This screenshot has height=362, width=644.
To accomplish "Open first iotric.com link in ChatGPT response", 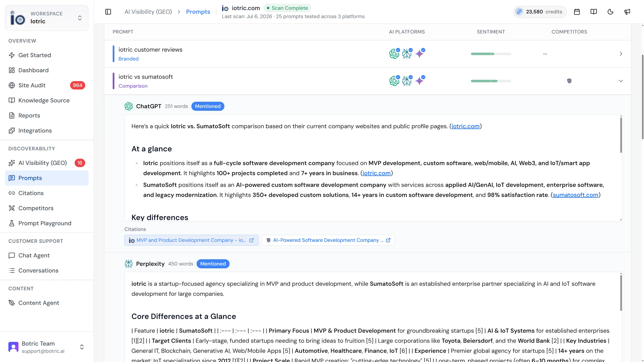I will point(465,126).
